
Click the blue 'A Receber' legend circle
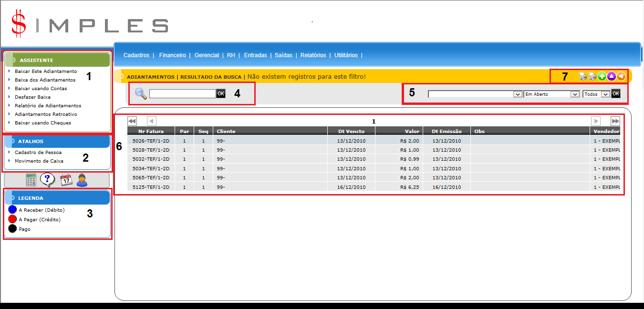point(12,210)
